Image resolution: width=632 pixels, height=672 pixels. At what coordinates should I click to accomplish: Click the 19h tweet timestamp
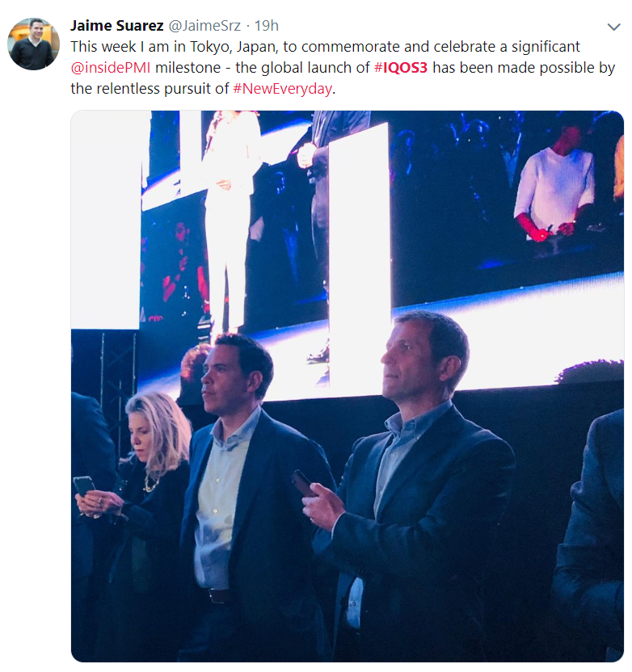click(267, 26)
